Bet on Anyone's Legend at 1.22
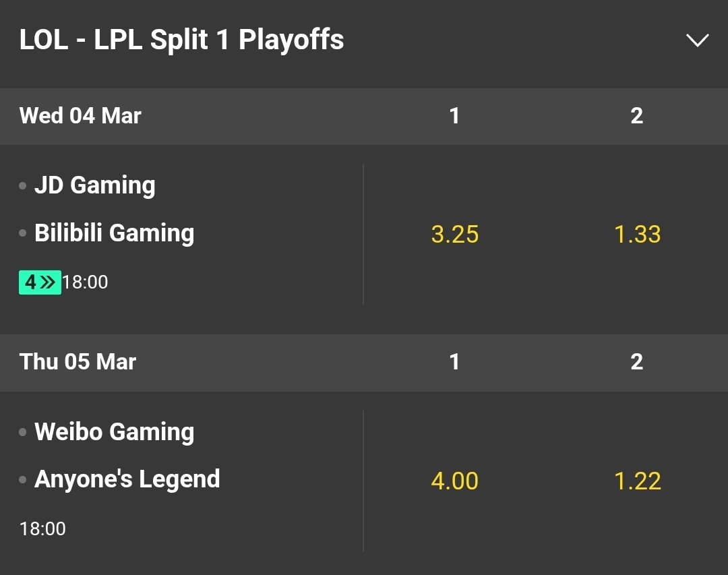 pyautogui.click(x=637, y=481)
